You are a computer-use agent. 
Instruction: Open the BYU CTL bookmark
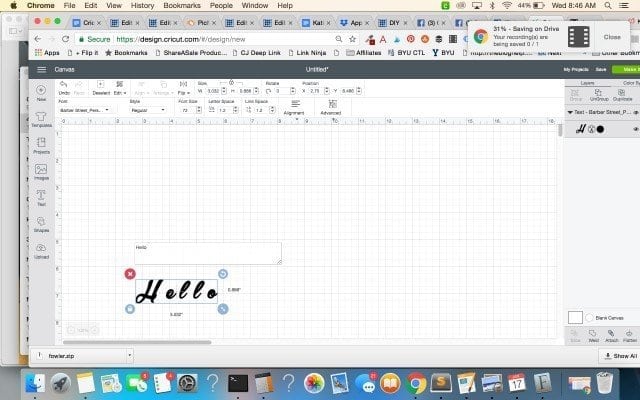pos(406,53)
